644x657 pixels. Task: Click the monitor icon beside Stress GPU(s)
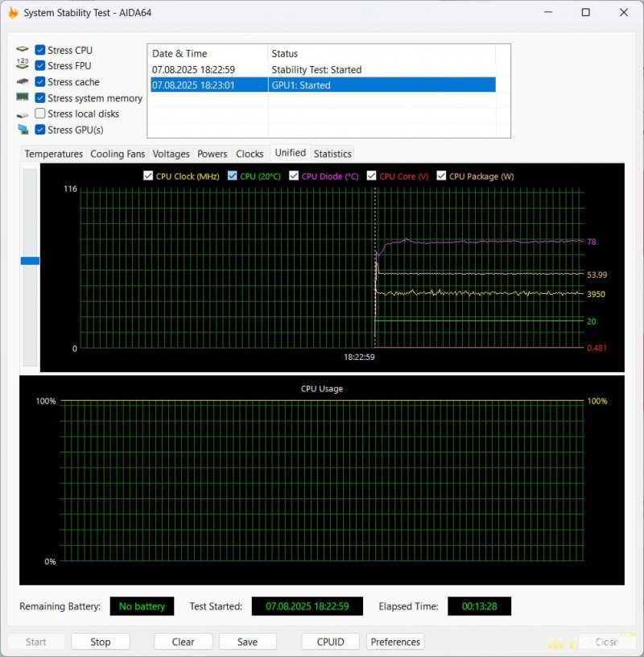23,130
